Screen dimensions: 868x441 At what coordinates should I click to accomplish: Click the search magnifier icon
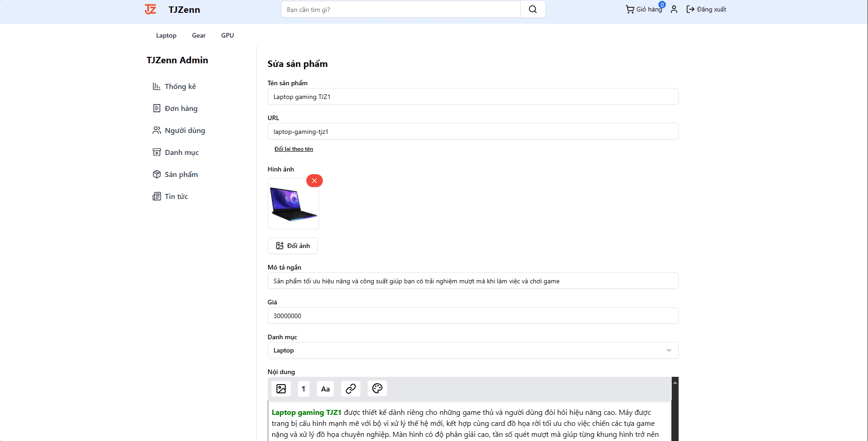point(532,10)
